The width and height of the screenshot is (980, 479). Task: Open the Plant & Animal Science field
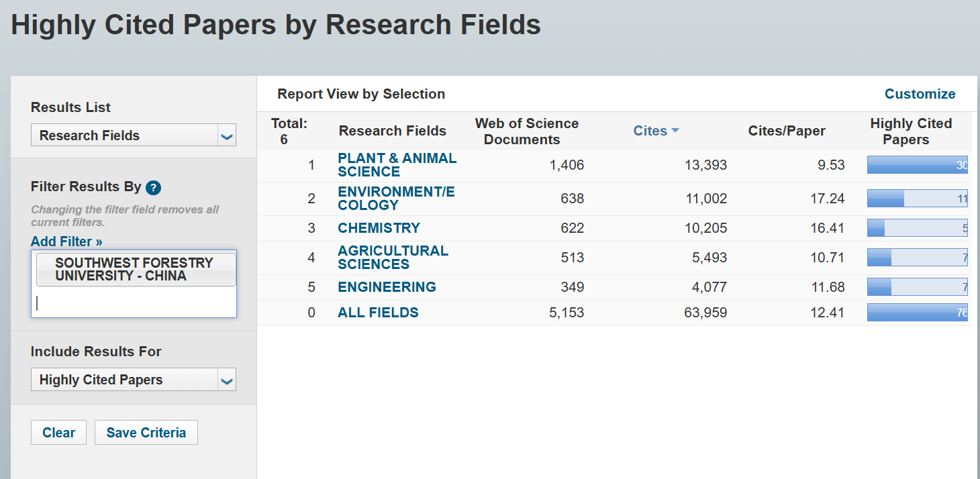coord(397,165)
